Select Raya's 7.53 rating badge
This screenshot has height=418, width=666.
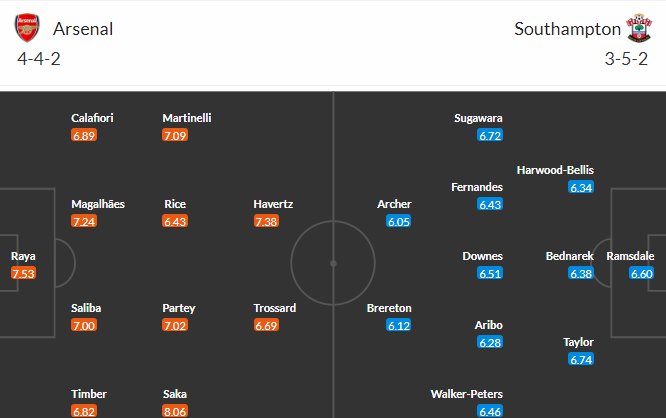[23, 273]
